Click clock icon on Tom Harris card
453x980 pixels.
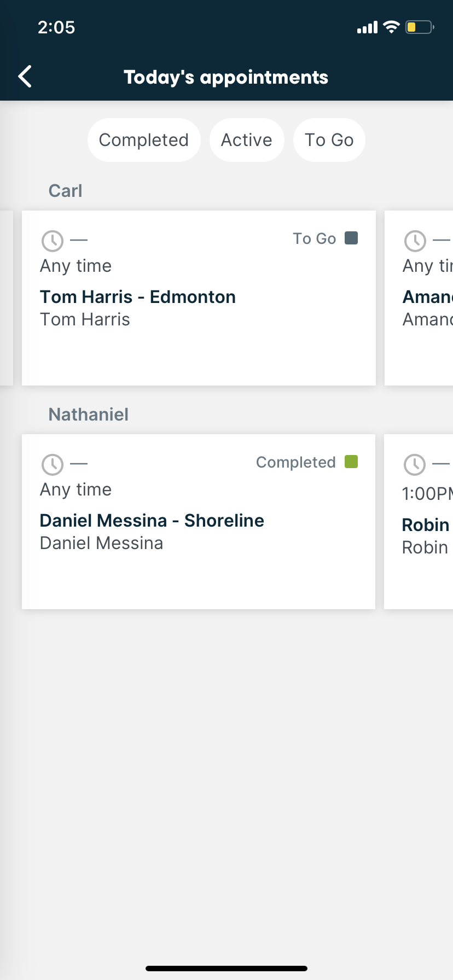[53, 241]
